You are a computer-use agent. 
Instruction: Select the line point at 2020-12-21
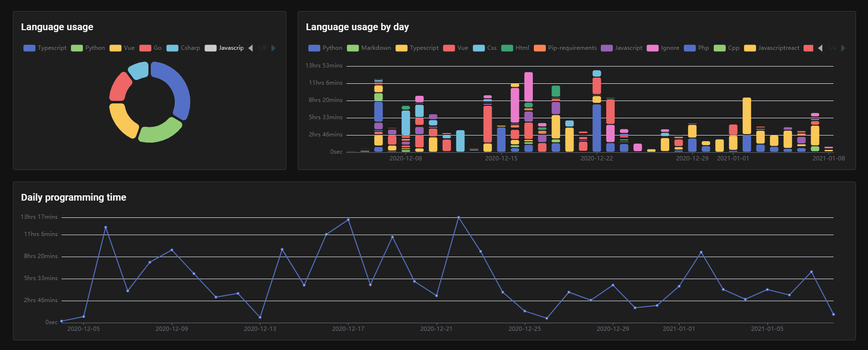point(437,295)
